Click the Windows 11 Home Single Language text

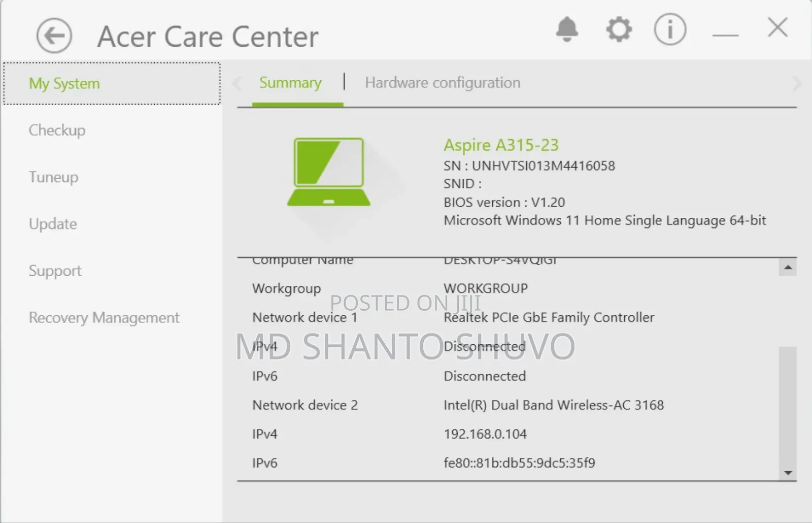click(x=604, y=221)
